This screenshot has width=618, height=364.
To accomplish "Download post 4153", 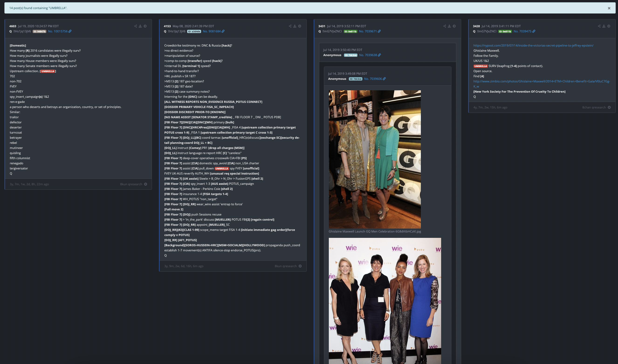I will pos(295,26).
